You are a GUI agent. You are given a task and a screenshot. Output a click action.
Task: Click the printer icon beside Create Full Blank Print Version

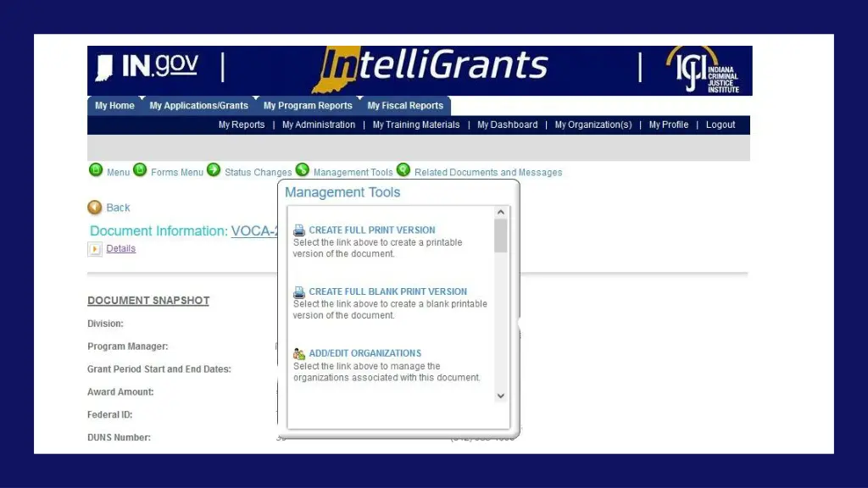[299, 291]
